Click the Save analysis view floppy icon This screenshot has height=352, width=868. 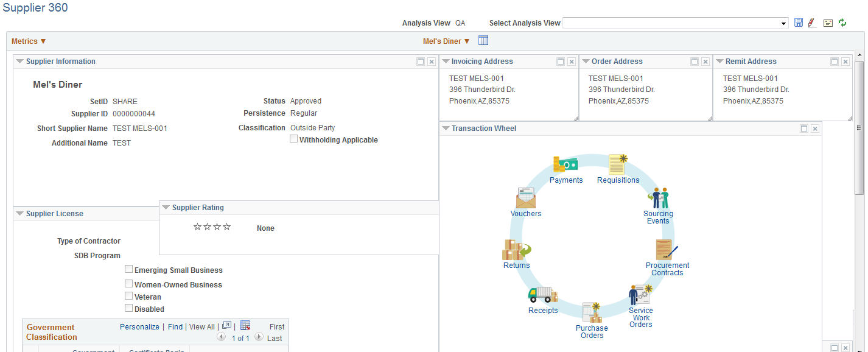tap(799, 23)
